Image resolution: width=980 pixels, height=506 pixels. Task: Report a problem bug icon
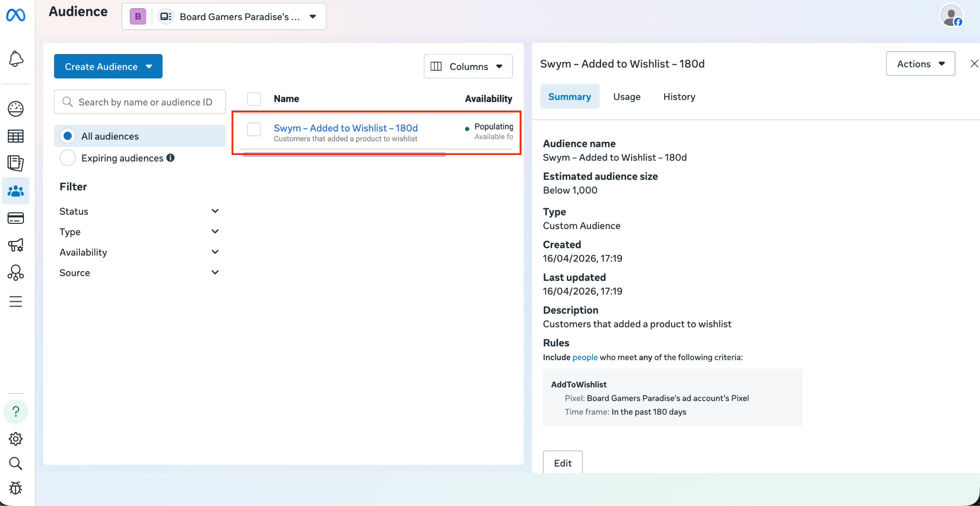click(16, 488)
